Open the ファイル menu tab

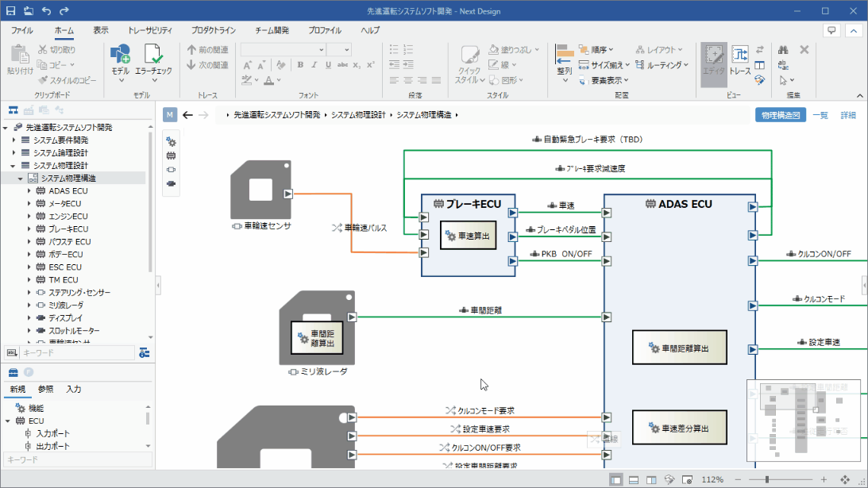(x=22, y=30)
